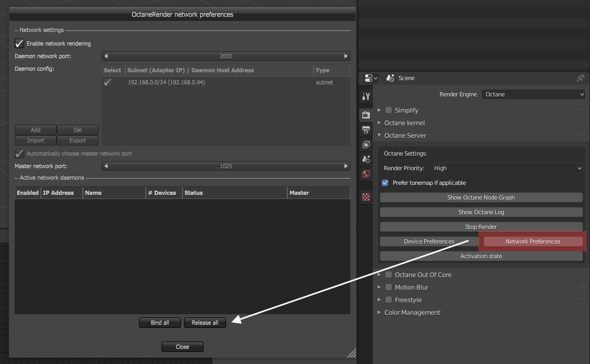Close the network preferences dialog via Close button
This screenshot has width=590, height=364.
183,347
